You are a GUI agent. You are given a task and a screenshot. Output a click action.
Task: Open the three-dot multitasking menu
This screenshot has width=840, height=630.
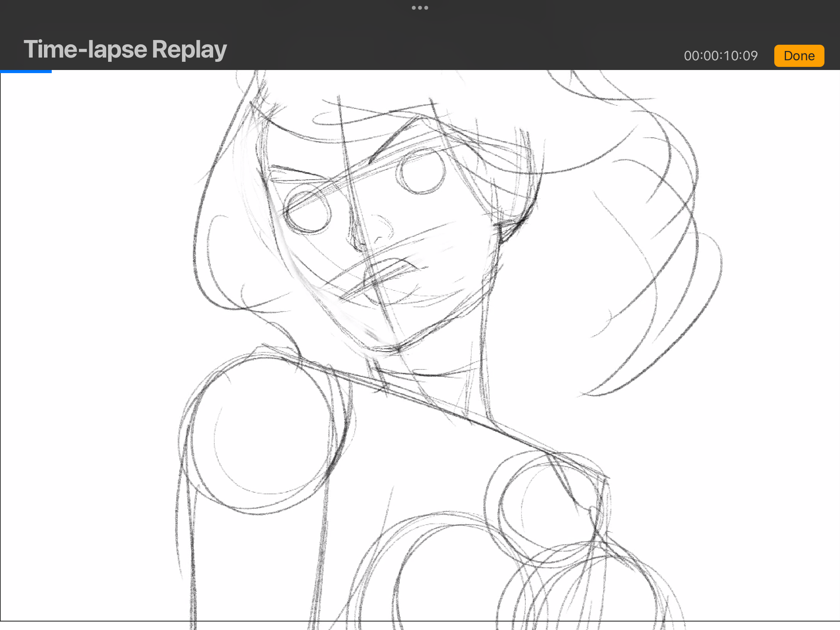(420, 8)
